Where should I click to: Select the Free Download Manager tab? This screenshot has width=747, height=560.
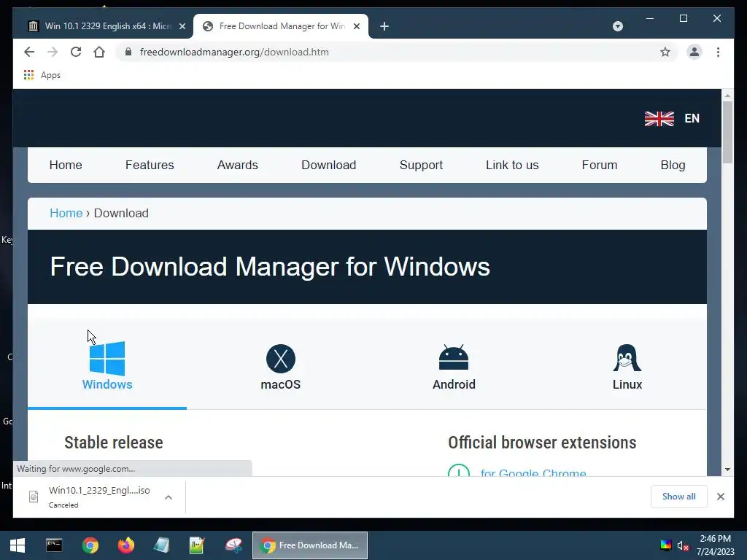pos(281,26)
